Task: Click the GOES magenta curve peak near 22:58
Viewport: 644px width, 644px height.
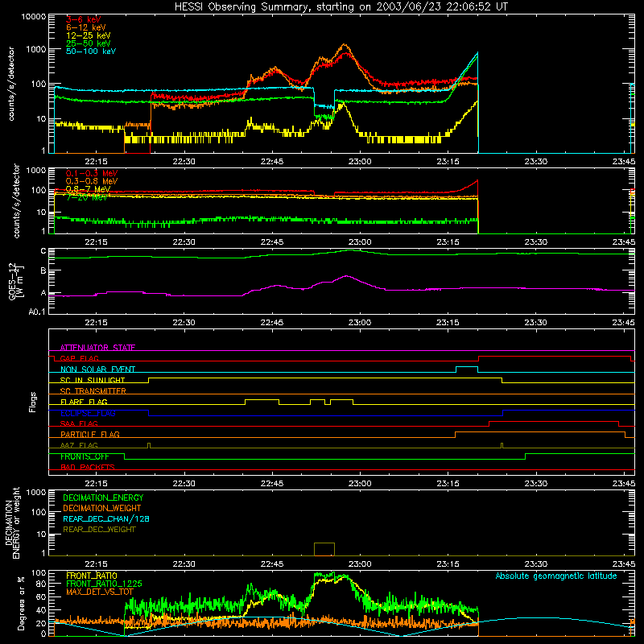Action: click(x=347, y=276)
